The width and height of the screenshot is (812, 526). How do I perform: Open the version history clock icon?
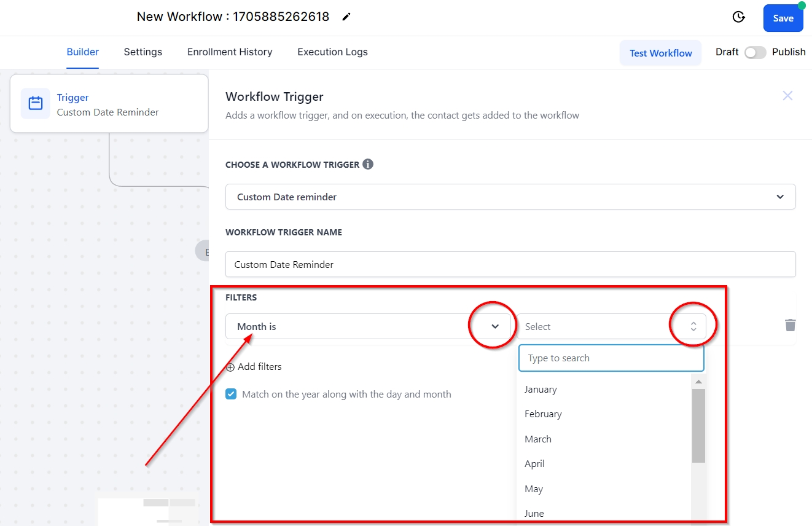[x=739, y=17]
